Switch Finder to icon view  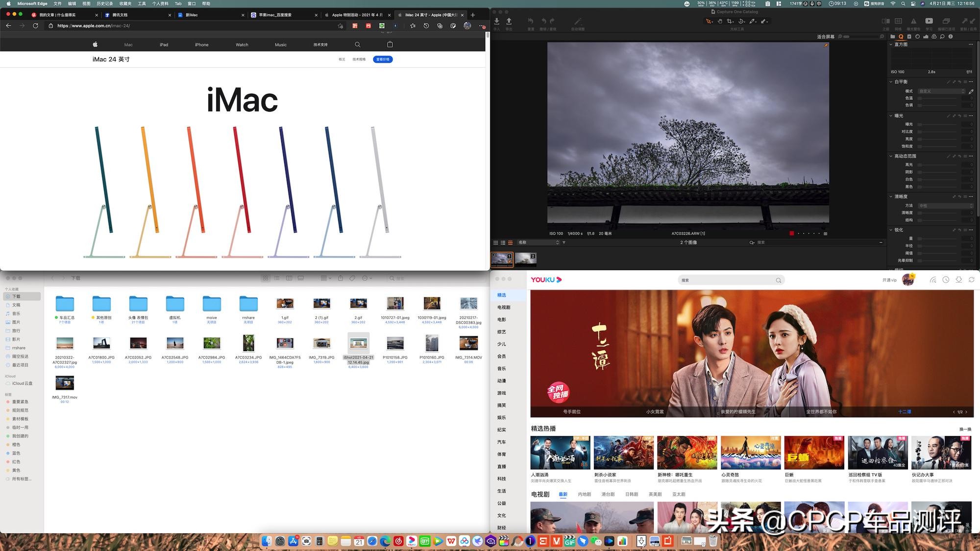(265, 278)
